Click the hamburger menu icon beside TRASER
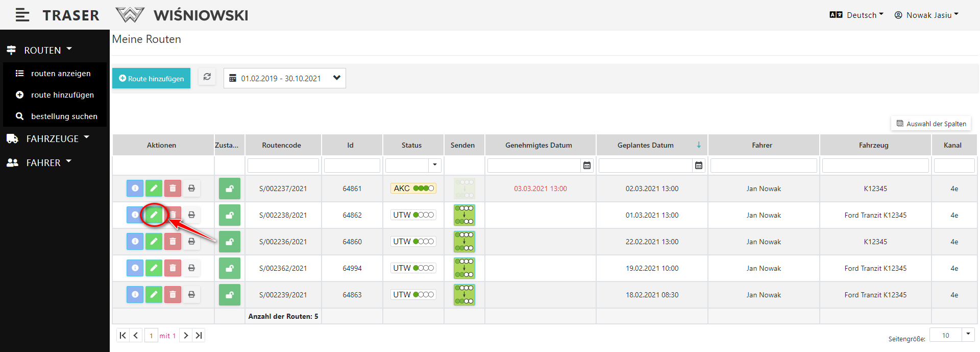Screen dimensions: 980x352 (22, 15)
